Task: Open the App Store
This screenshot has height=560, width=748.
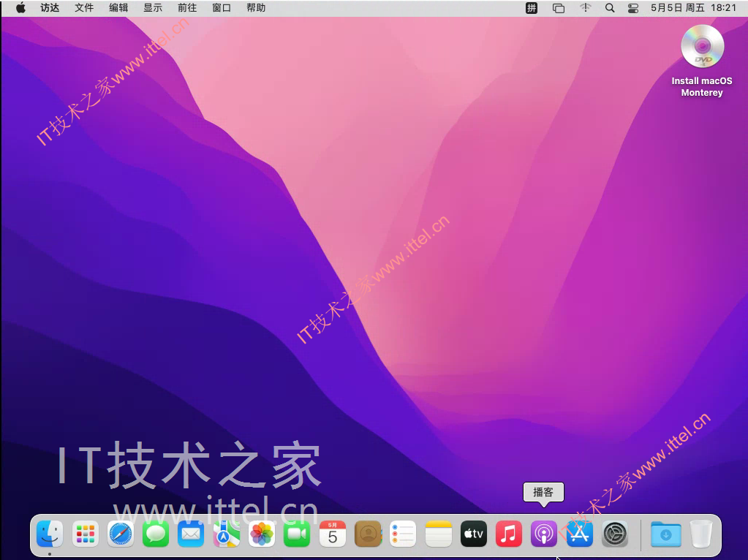Action: point(579,534)
